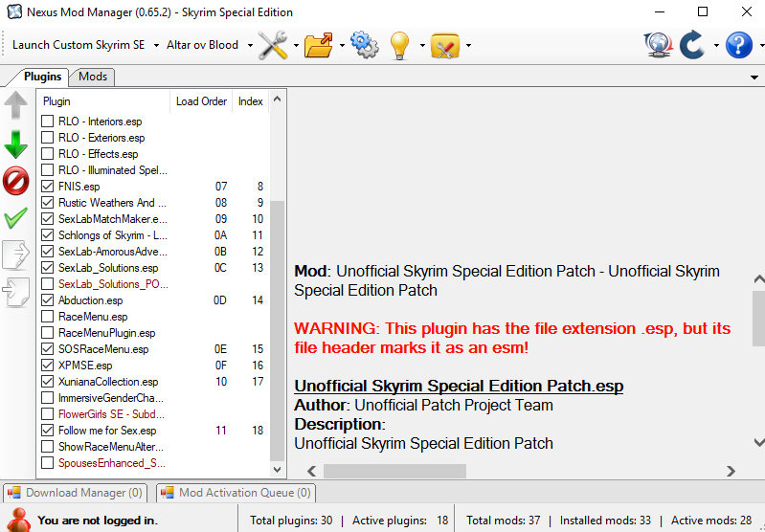Click the globe login status icon
Viewport: 765px width, 532px height.
659,45
